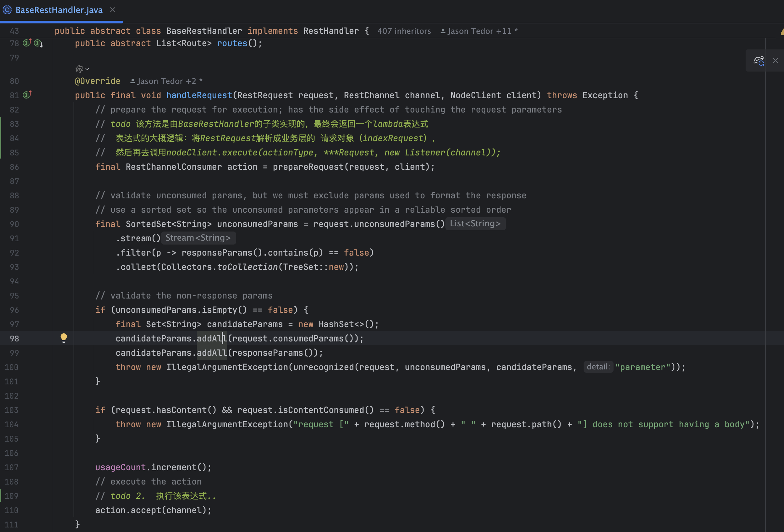The image size is (784, 532).
Task: Click toCollection on line 93
Action: coord(247,267)
